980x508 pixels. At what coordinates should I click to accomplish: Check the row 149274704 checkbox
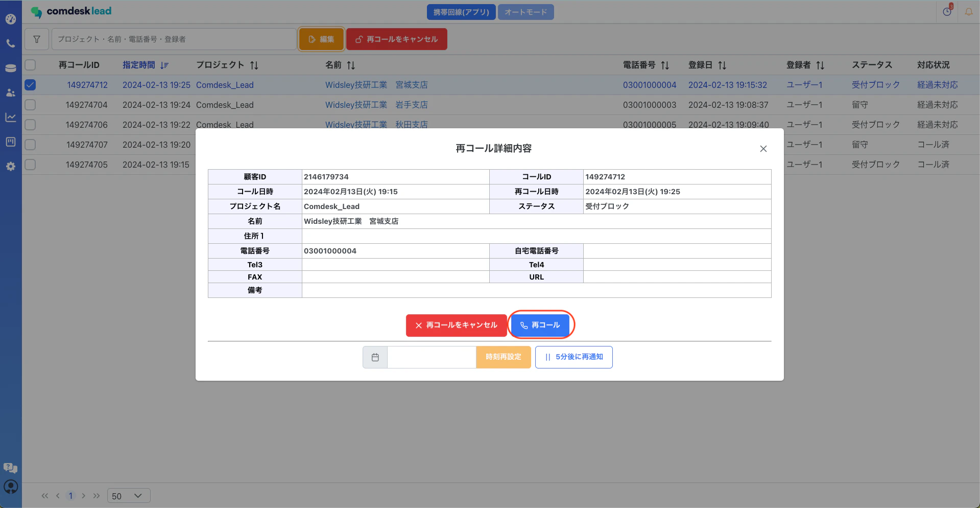coord(30,105)
